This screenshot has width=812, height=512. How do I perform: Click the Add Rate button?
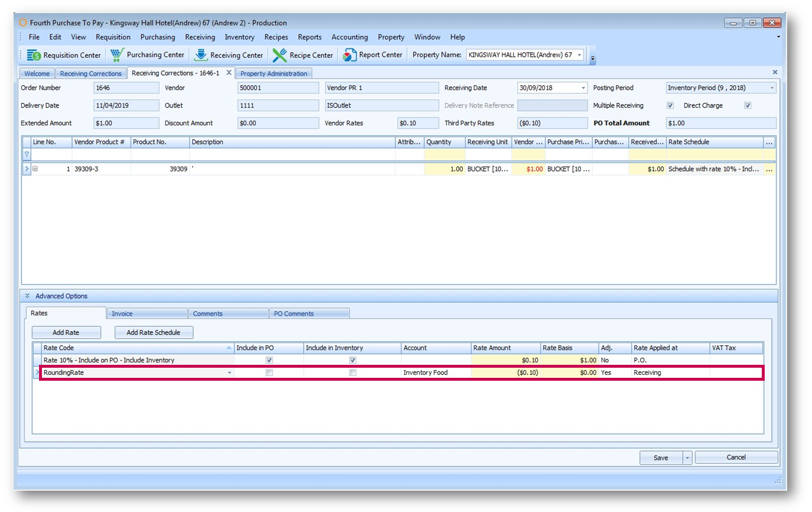pyautogui.click(x=66, y=333)
